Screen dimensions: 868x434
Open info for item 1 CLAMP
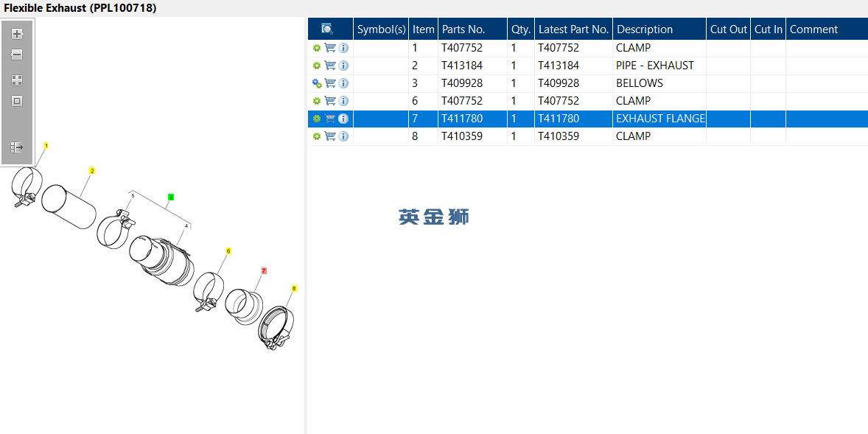coord(343,48)
